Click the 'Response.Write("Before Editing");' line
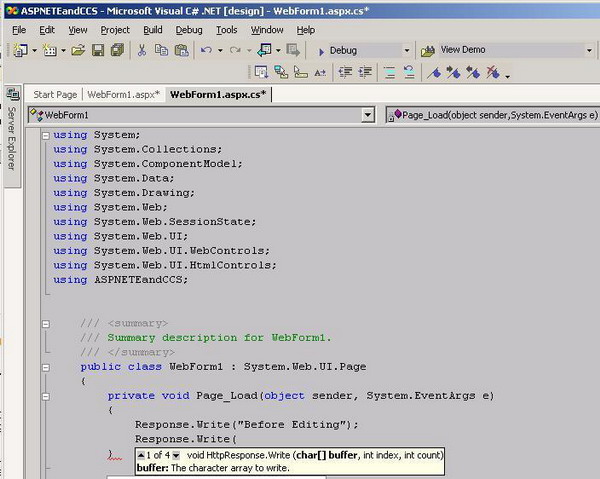 pyautogui.click(x=247, y=425)
